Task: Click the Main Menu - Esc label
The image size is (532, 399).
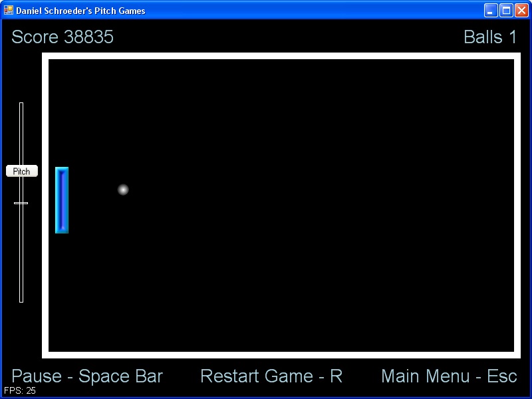Action: (449, 376)
